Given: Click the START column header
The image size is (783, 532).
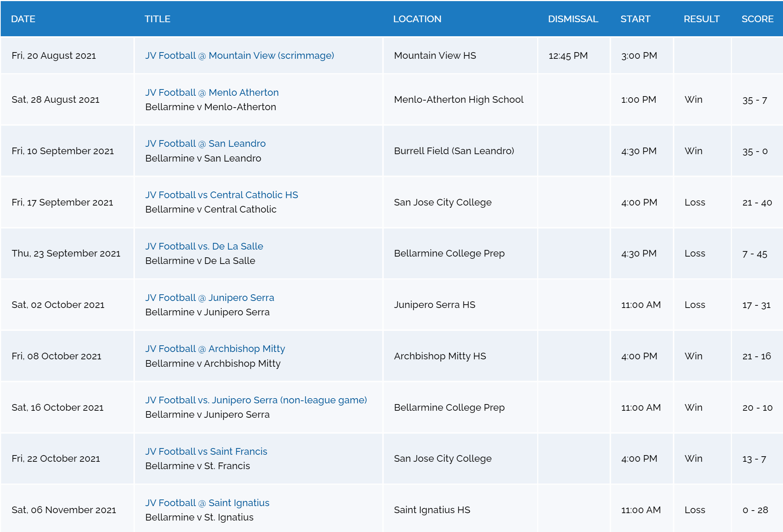Looking at the screenshot, I should 635,19.
